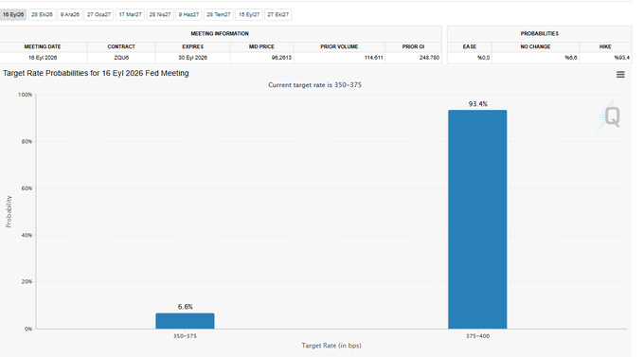Image resolution: width=644 pixels, height=357 pixels.
Task: Click the PRIOR OI column header
Action: 413,46
